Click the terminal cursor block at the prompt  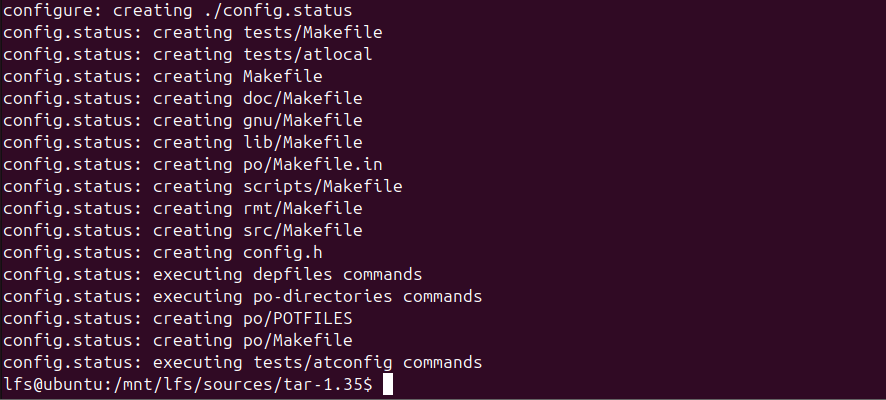[x=389, y=385]
